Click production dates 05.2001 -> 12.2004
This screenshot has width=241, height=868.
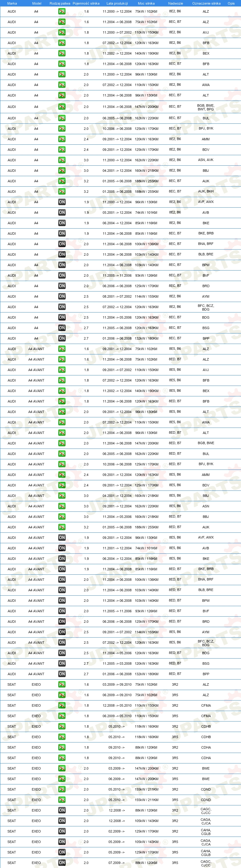click(117, 213)
